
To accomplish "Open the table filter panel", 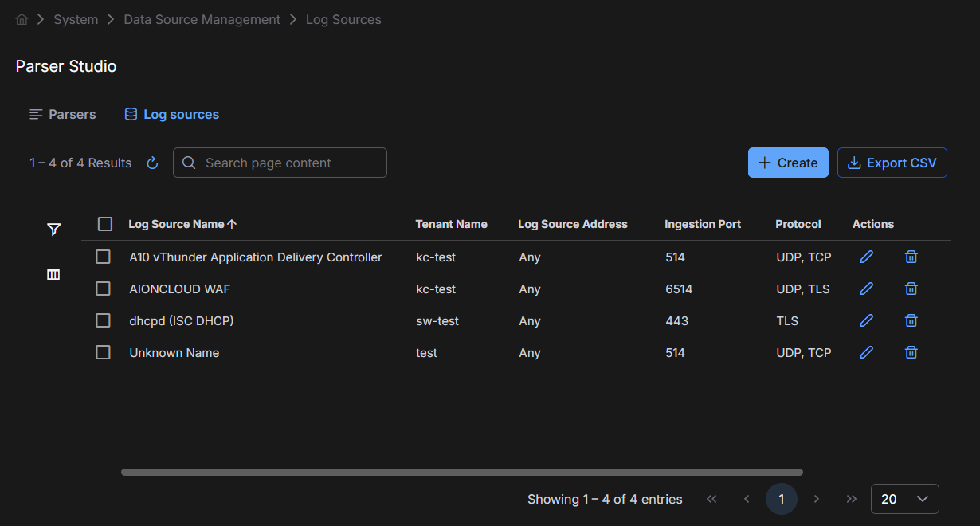I will pyautogui.click(x=53, y=230).
